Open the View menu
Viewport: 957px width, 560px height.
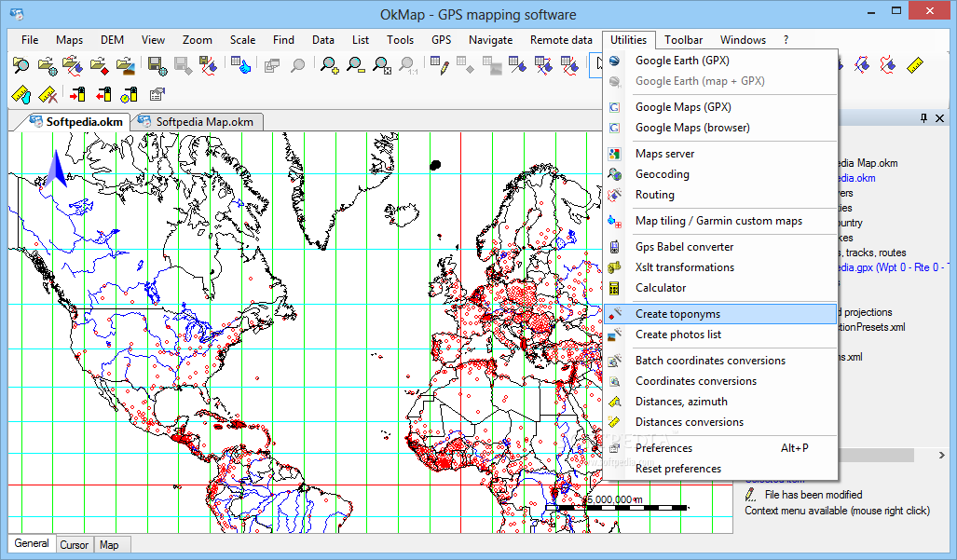[153, 40]
